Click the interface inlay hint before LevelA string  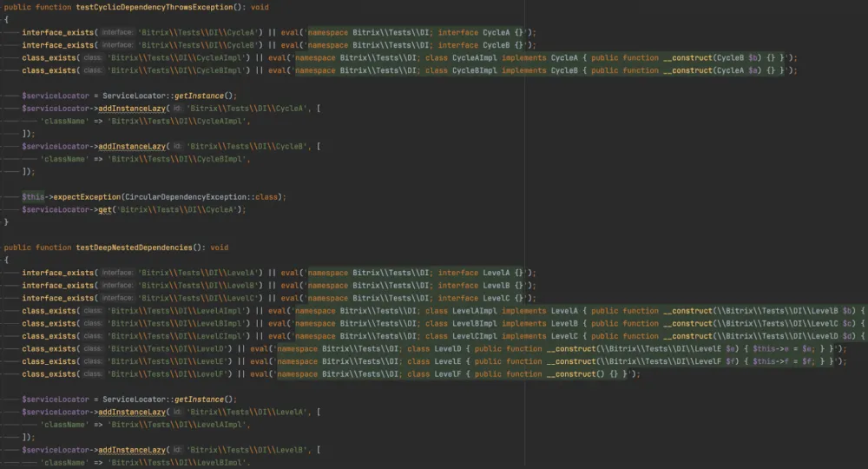point(117,273)
